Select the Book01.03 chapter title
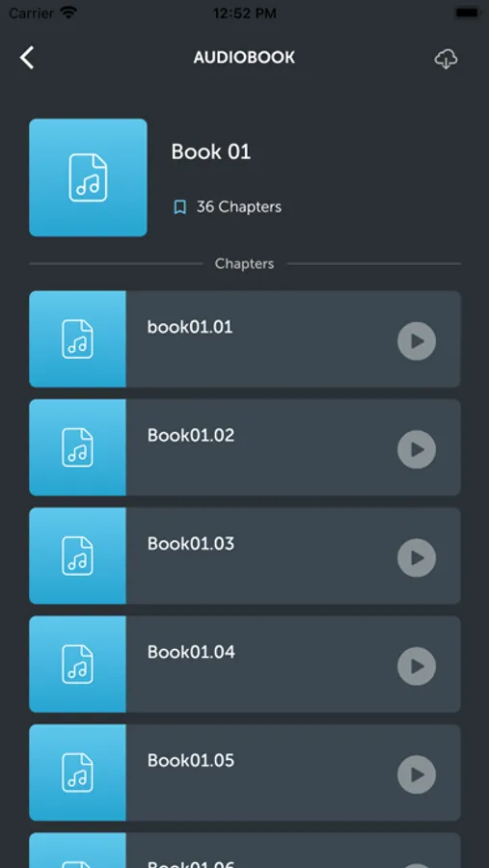This screenshot has height=868, width=489. point(191,544)
